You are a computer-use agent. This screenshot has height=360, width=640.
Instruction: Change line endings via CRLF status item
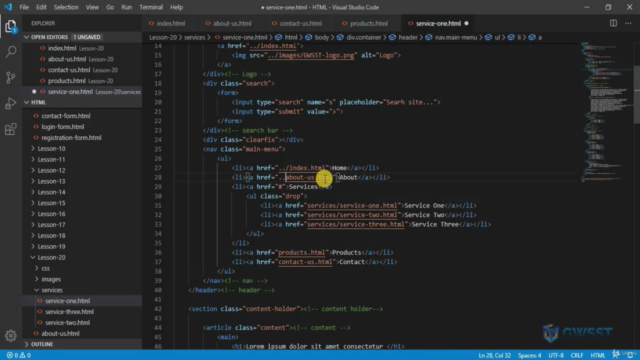pos(577,356)
